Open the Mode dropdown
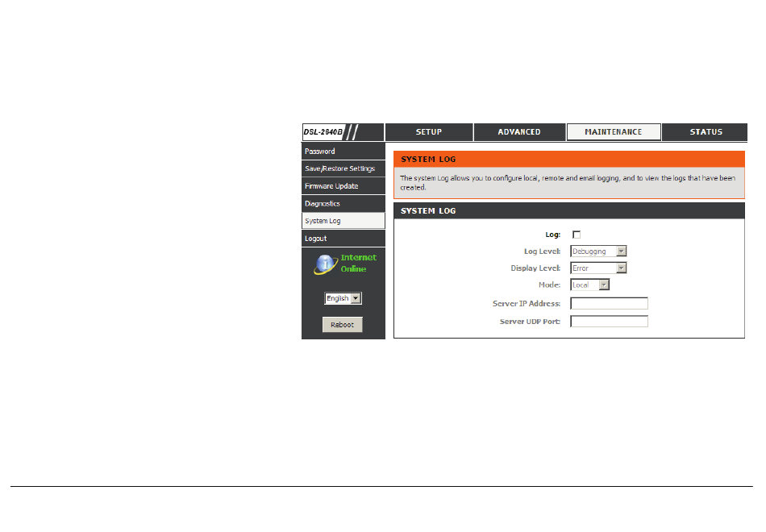 tap(589, 285)
